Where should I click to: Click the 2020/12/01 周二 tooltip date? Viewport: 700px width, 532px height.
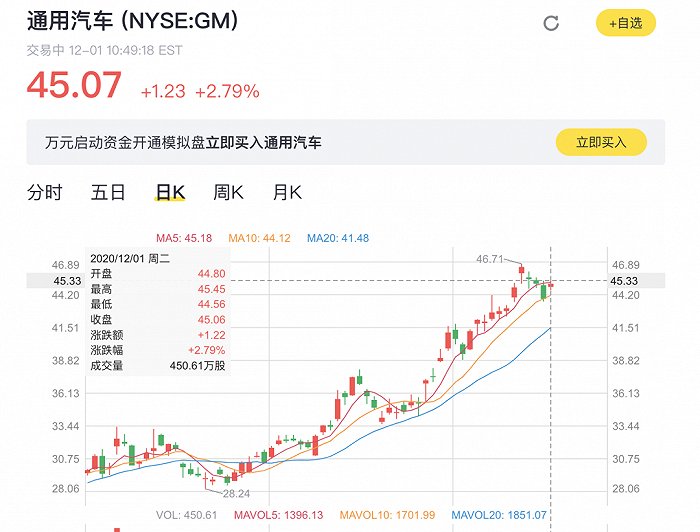coord(130,258)
